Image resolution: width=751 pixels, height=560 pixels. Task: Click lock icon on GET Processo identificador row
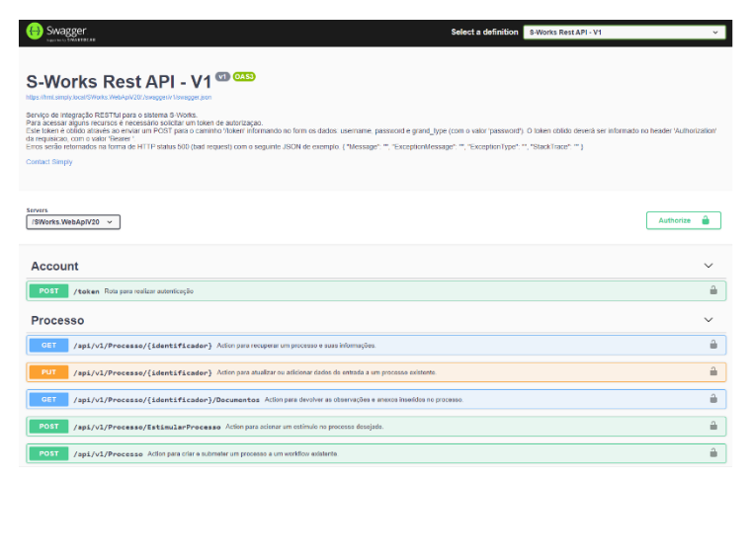(713, 344)
